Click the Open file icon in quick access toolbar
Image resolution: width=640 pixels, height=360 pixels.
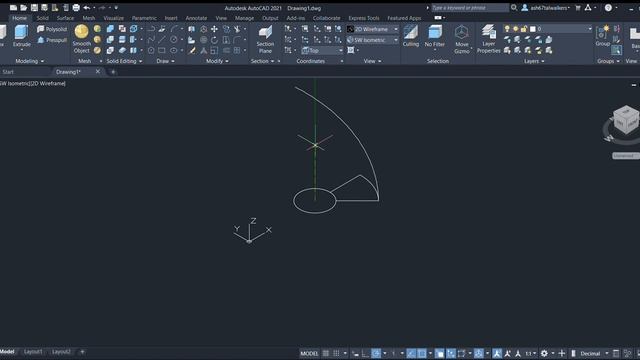coord(24,8)
